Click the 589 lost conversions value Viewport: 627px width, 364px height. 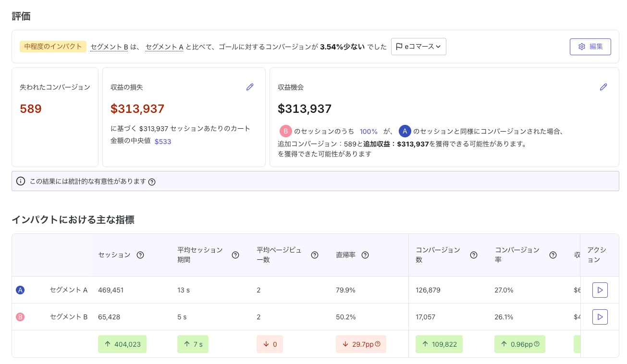coord(31,109)
